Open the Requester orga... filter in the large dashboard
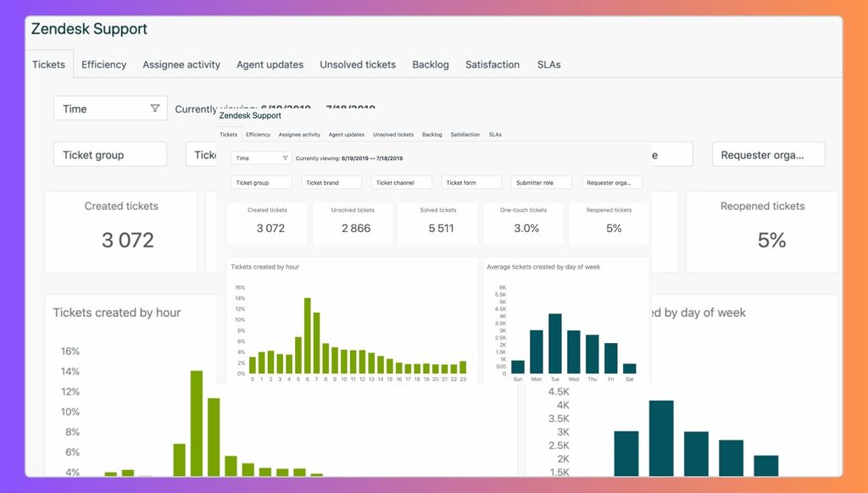Screen dimensions: 868x493 (x=768, y=154)
